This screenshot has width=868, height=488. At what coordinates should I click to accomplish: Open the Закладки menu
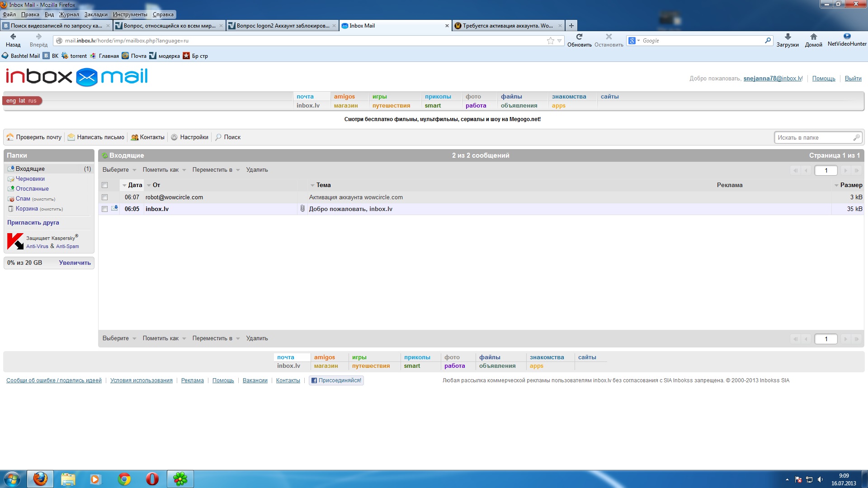[x=96, y=14]
